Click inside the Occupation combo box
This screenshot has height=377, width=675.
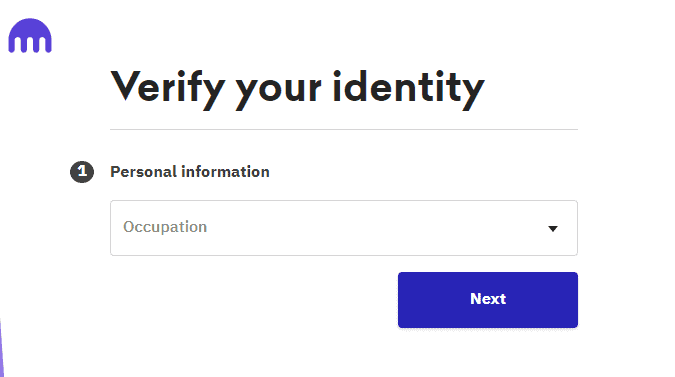click(x=344, y=228)
